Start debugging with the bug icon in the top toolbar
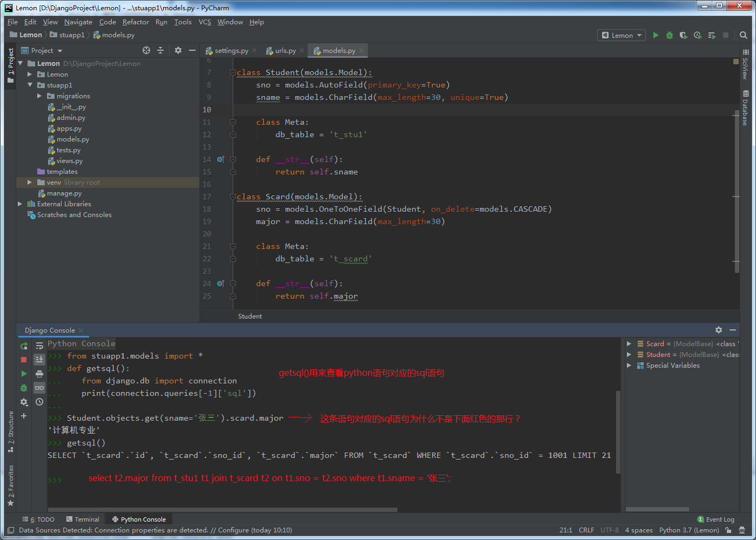This screenshot has height=540, width=756. point(670,35)
